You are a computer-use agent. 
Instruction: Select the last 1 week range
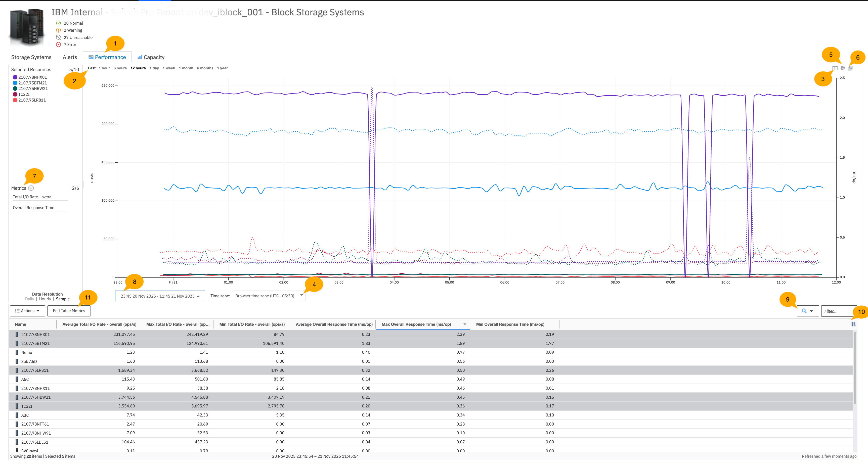click(169, 68)
